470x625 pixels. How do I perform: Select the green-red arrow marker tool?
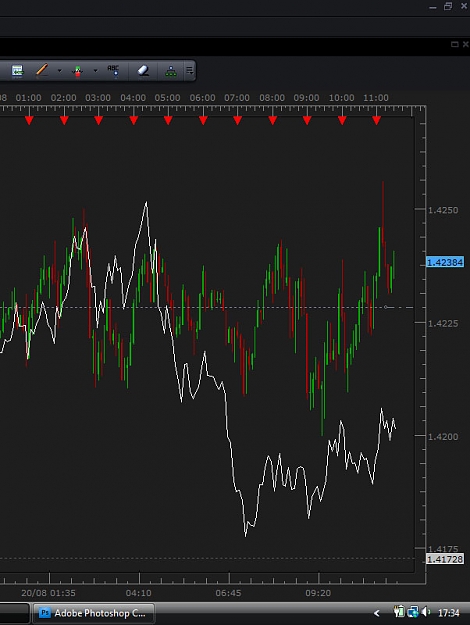click(77, 71)
